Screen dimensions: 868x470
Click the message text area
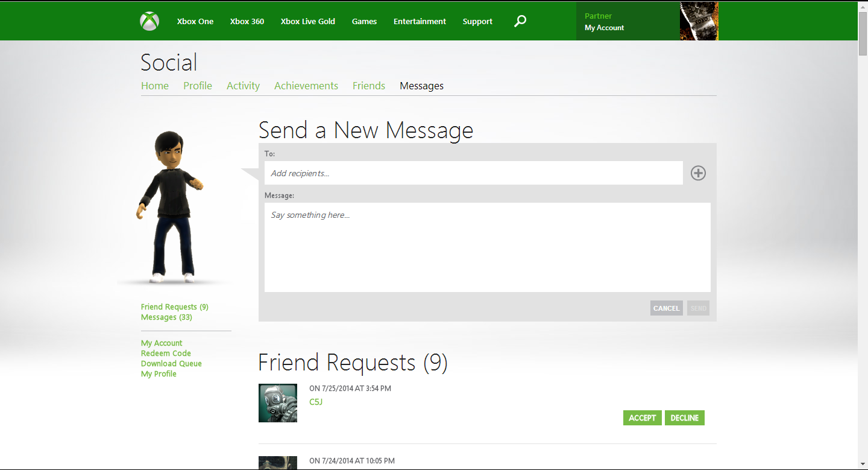(x=488, y=247)
